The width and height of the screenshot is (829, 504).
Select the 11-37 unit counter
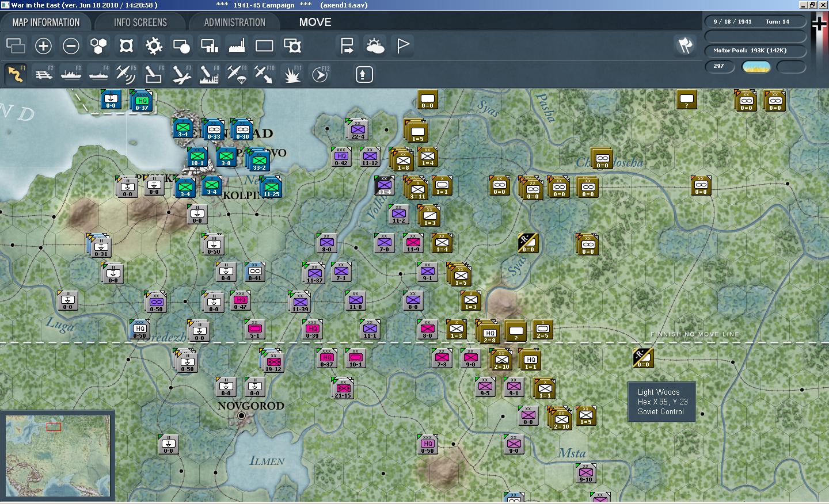click(x=314, y=273)
